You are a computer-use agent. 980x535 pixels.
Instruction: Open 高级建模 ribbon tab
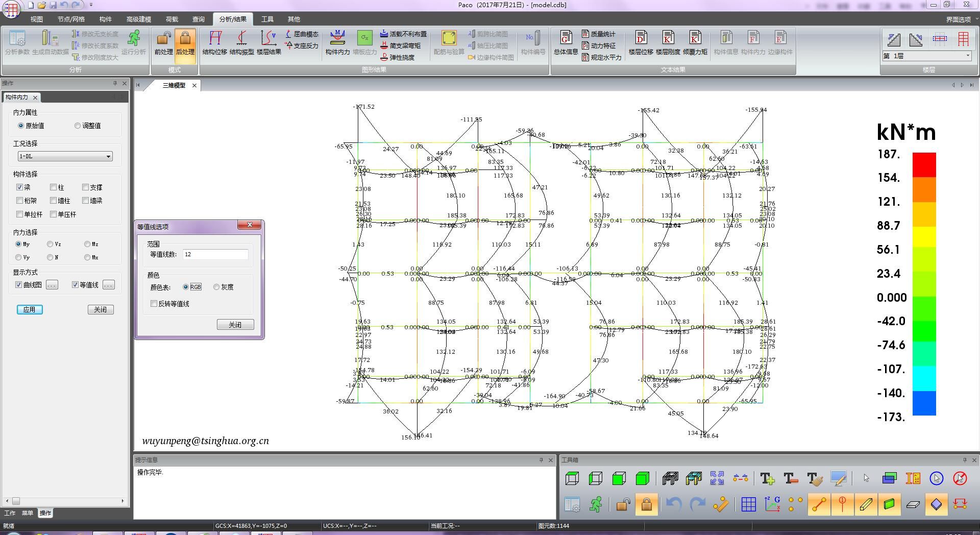[138, 19]
